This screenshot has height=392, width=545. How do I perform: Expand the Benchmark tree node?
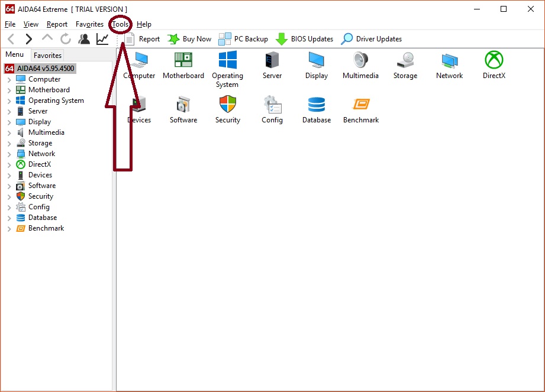[x=9, y=229]
